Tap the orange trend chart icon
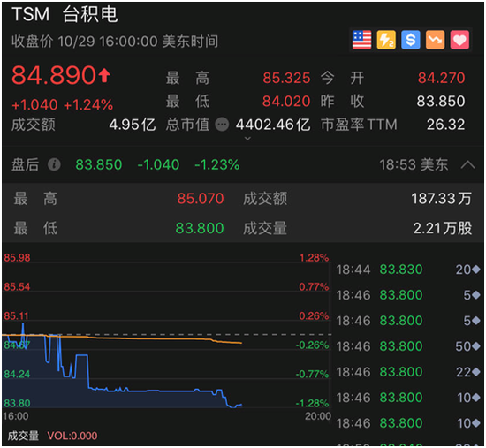 click(x=435, y=40)
